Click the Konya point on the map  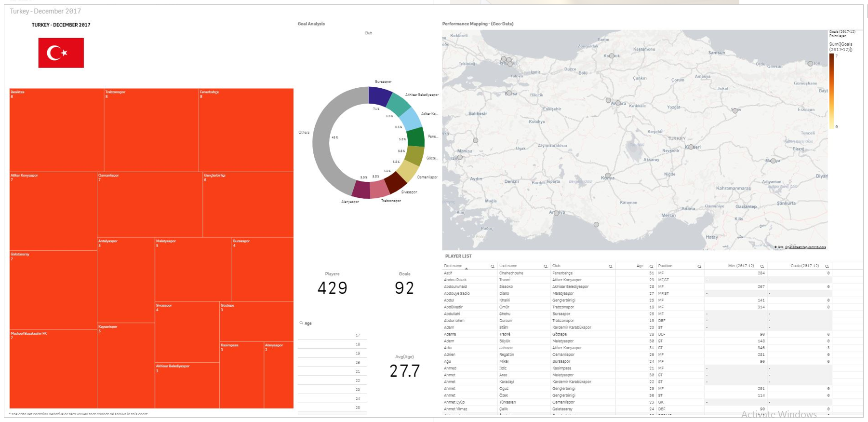[x=608, y=176]
